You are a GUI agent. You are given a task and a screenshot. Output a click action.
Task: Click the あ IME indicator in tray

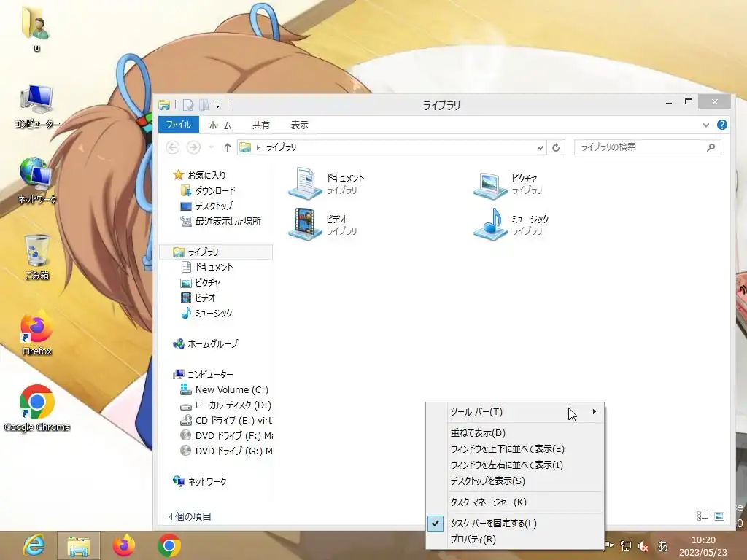coord(662,546)
